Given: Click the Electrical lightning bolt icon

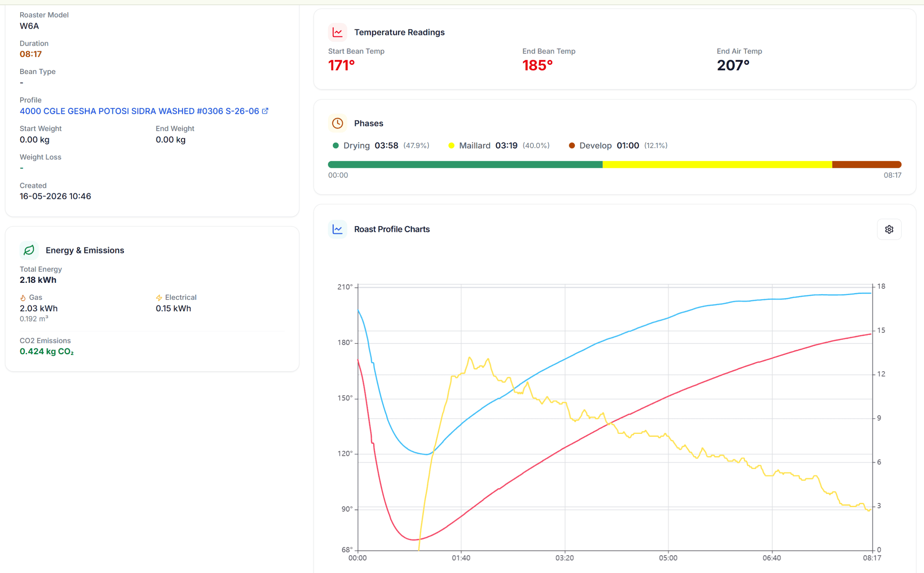Looking at the screenshot, I should [159, 298].
